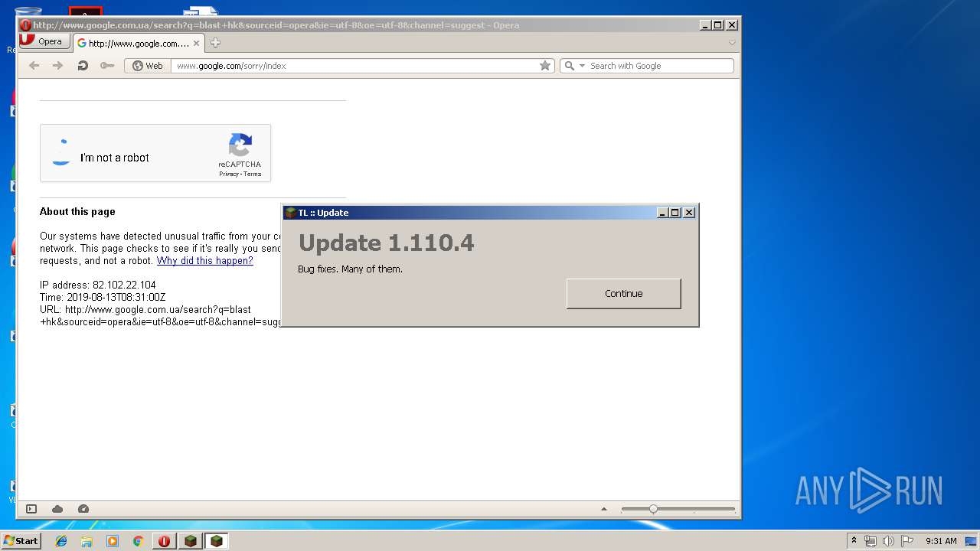Click the Google favicon on the tab

[x=82, y=44]
